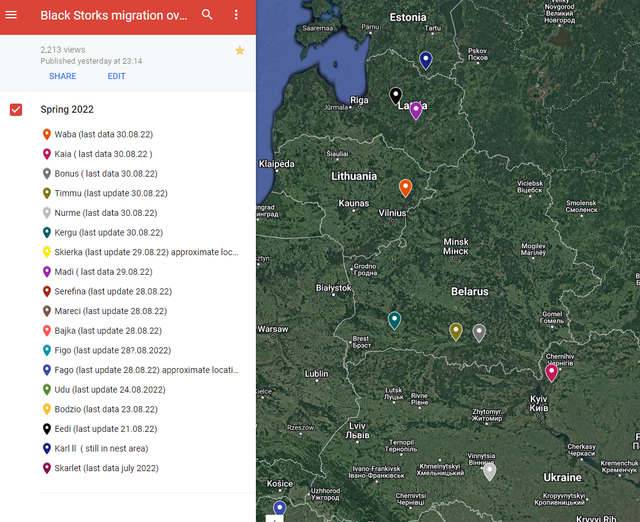Select Bonus gray pin icon in list

tap(47, 173)
